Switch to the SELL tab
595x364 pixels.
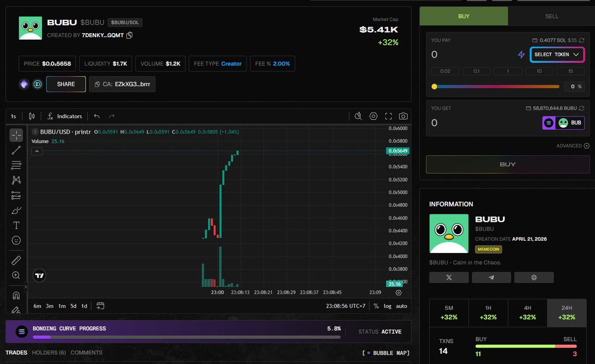pos(552,16)
